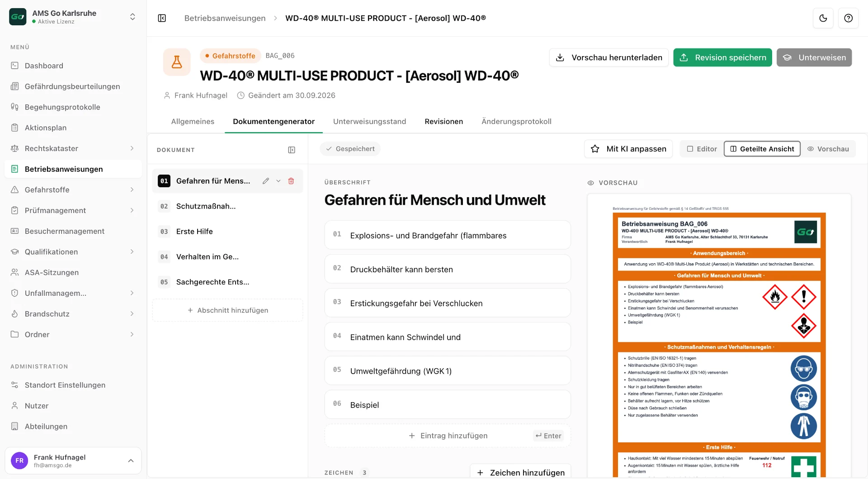Go to Begehungsprotokolle
This screenshot has width=868, height=479.
73,107
